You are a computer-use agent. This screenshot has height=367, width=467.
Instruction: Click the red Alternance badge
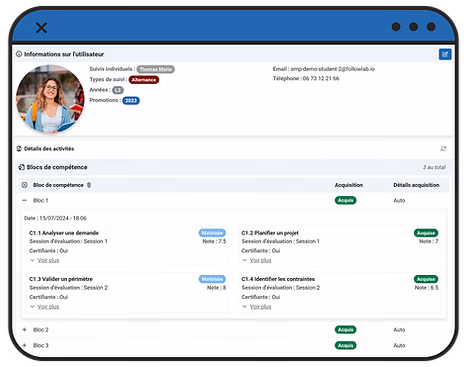coord(144,80)
